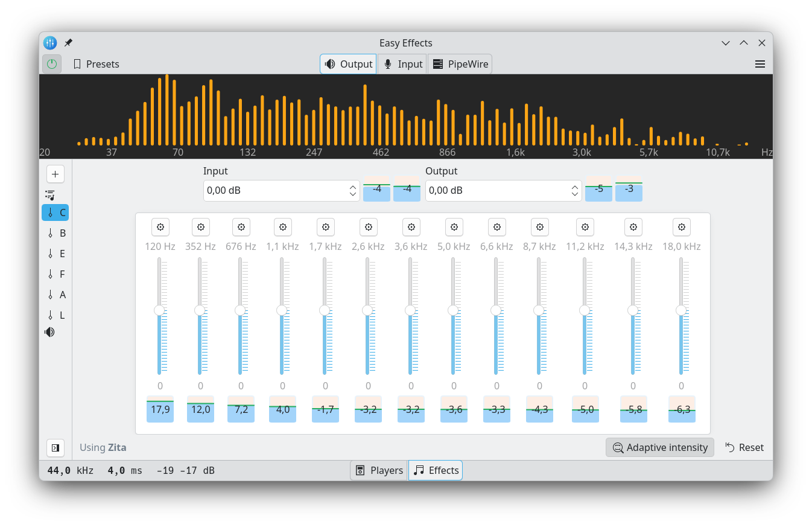812x527 pixels.
Task: Toggle the pin window icon in title bar
Action: pos(68,43)
